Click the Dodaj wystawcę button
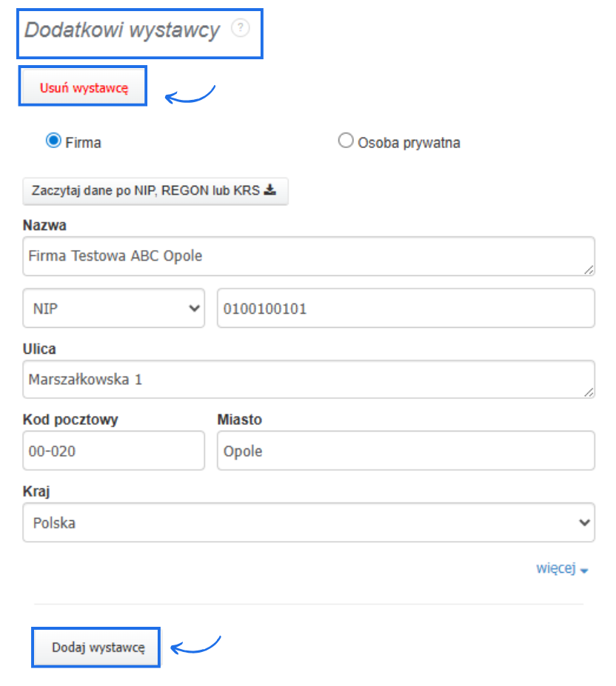The width and height of the screenshot is (616, 686). pyautogui.click(x=96, y=648)
